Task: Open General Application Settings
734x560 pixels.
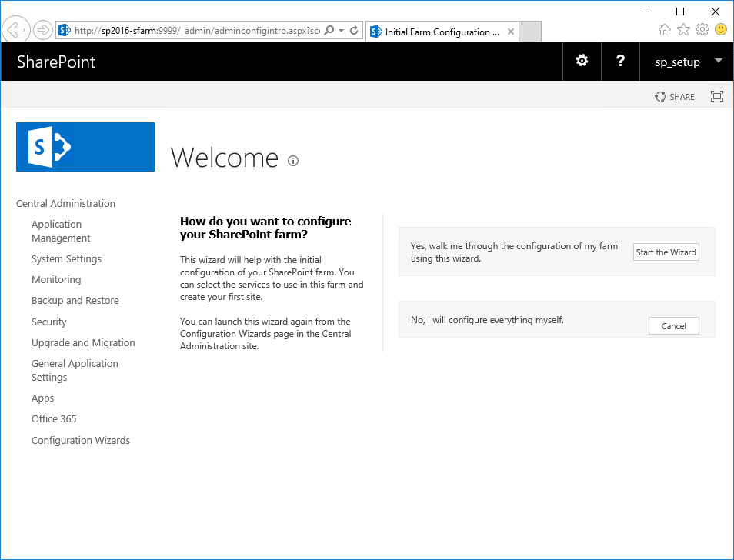Action: click(x=75, y=370)
